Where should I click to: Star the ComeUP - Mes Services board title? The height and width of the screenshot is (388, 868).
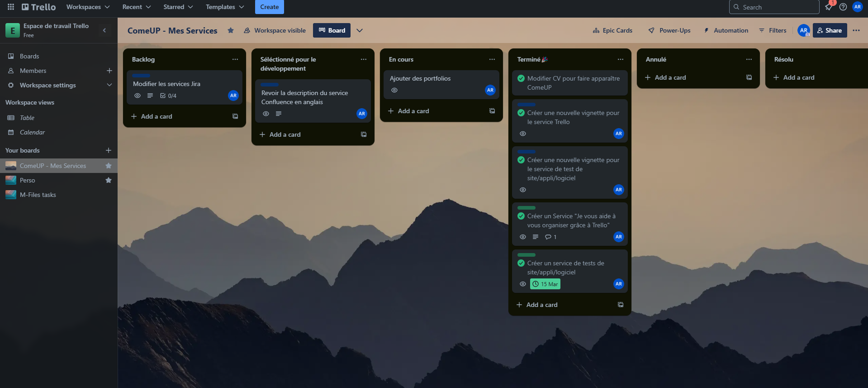click(x=231, y=30)
